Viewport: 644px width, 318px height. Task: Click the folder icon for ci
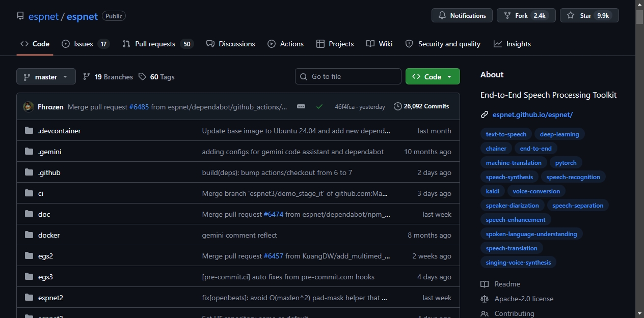point(29,193)
